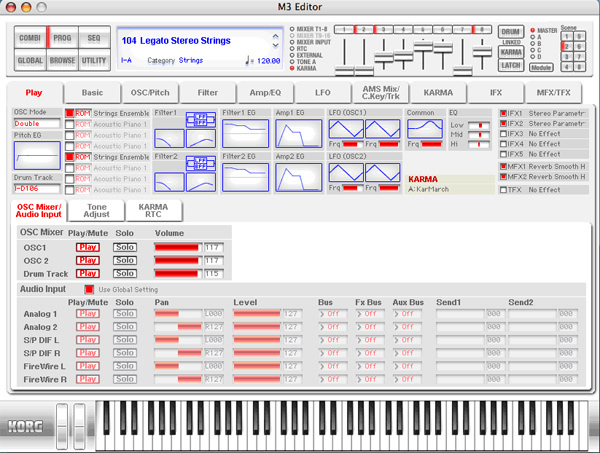Adjust the Analog 1 Level slider

(257, 314)
